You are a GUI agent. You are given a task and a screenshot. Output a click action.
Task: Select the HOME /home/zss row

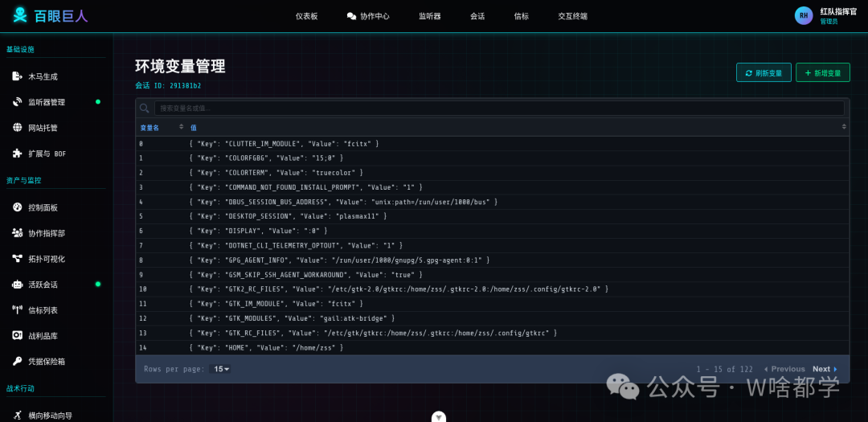click(493, 347)
